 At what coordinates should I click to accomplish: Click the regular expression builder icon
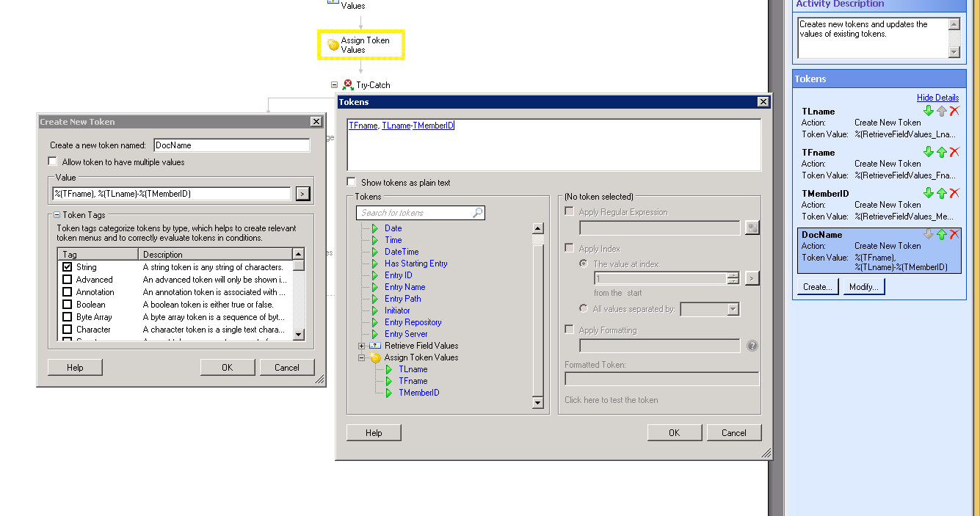pyautogui.click(x=752, y=228)
